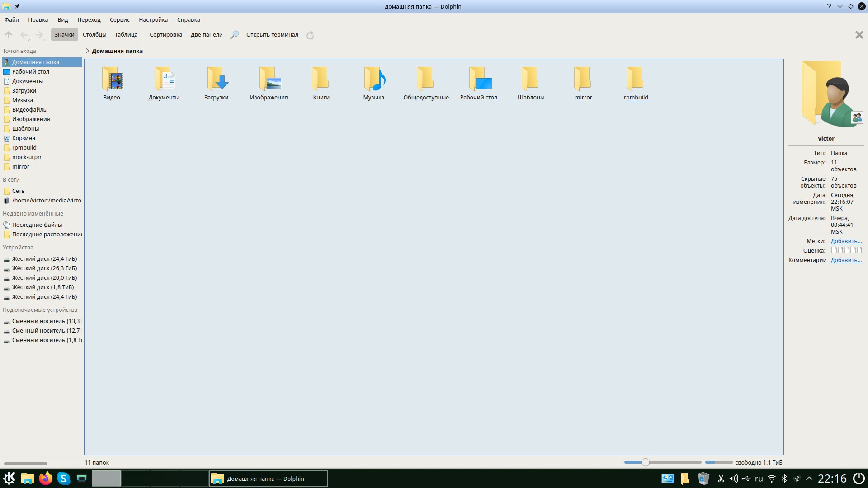This screenshot has width=868, height=488.
Task: Open the Переход menu
Action: pos(89,20)
